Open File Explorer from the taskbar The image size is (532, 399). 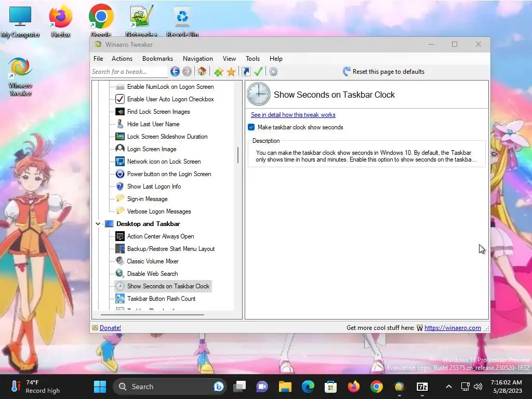pyautogui.click(x=285, y=387)
